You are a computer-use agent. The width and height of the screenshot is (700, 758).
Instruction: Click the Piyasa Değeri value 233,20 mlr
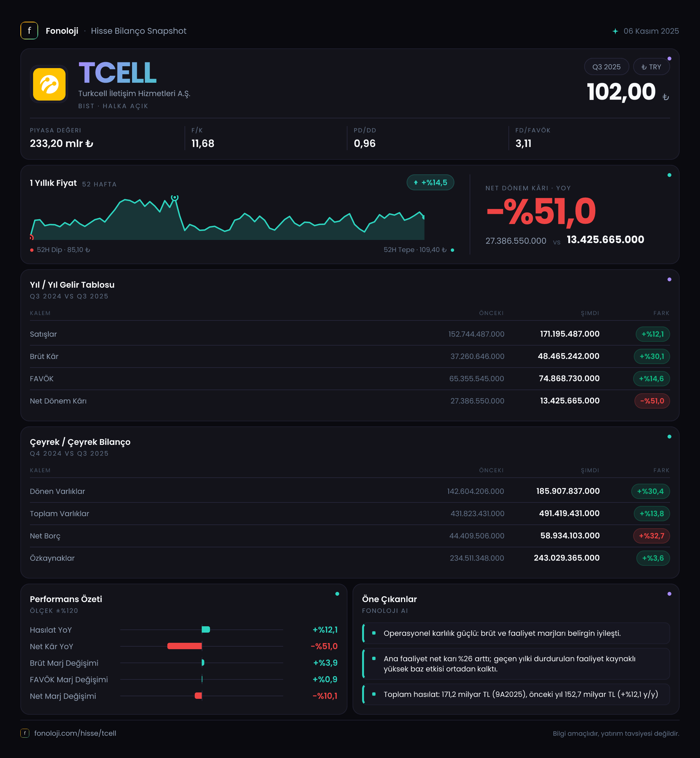coord(61,144)
